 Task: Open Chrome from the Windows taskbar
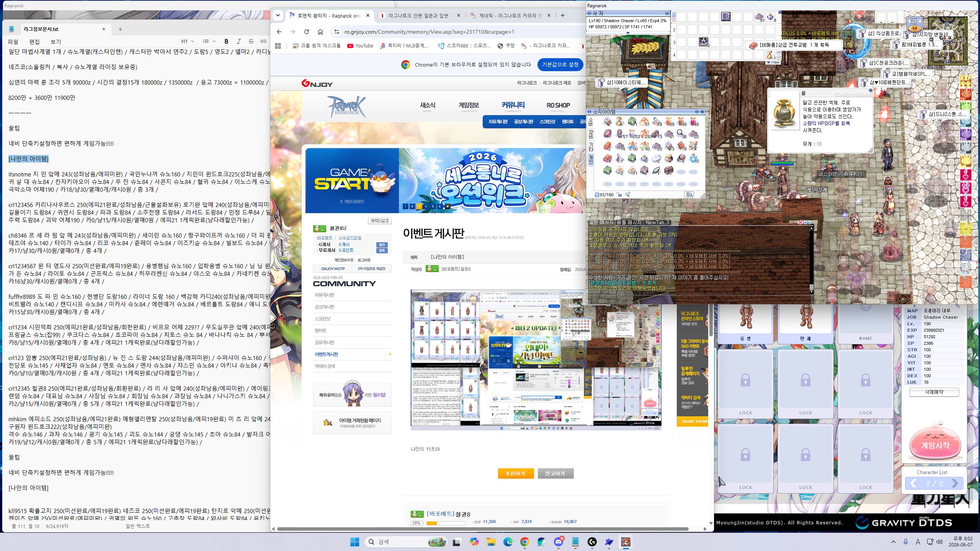pyautogui.click(x=524, y=542)
